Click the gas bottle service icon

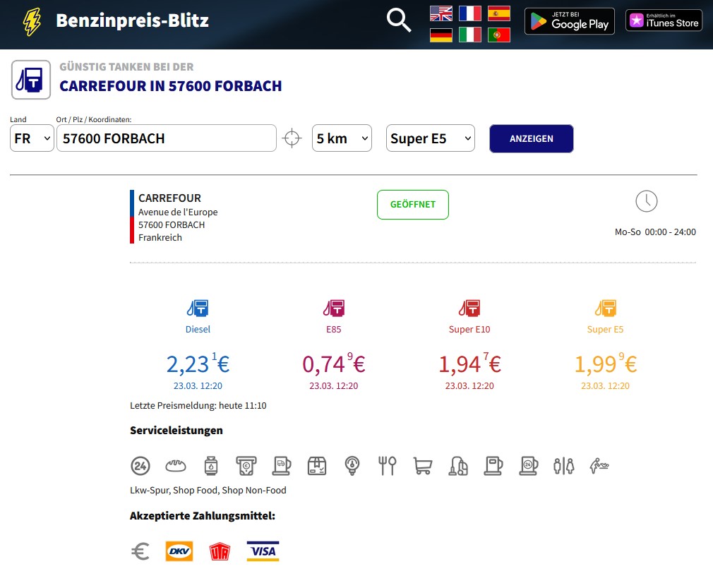211,466
